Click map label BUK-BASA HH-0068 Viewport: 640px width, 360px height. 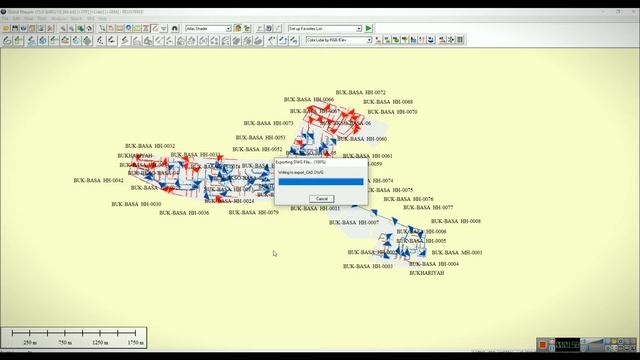(x=388, y=102)
